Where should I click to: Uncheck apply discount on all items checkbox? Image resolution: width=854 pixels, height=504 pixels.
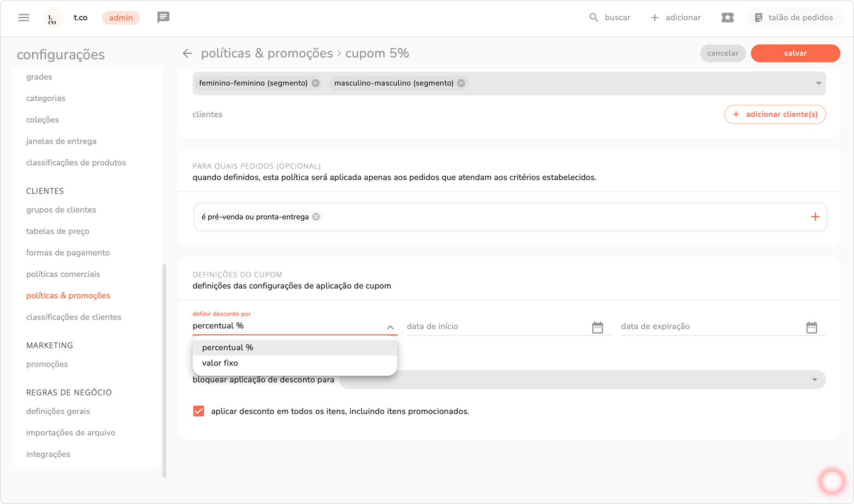[x=198, y=411]
